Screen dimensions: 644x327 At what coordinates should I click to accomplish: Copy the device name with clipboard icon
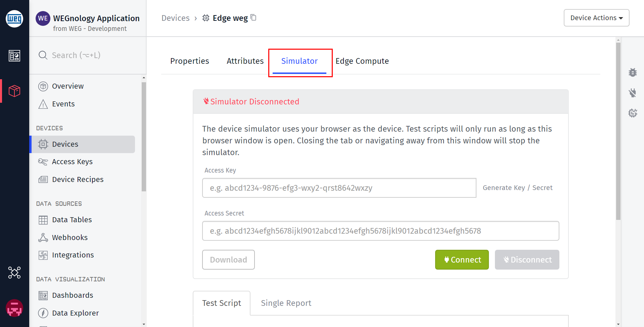click(254, 17)
